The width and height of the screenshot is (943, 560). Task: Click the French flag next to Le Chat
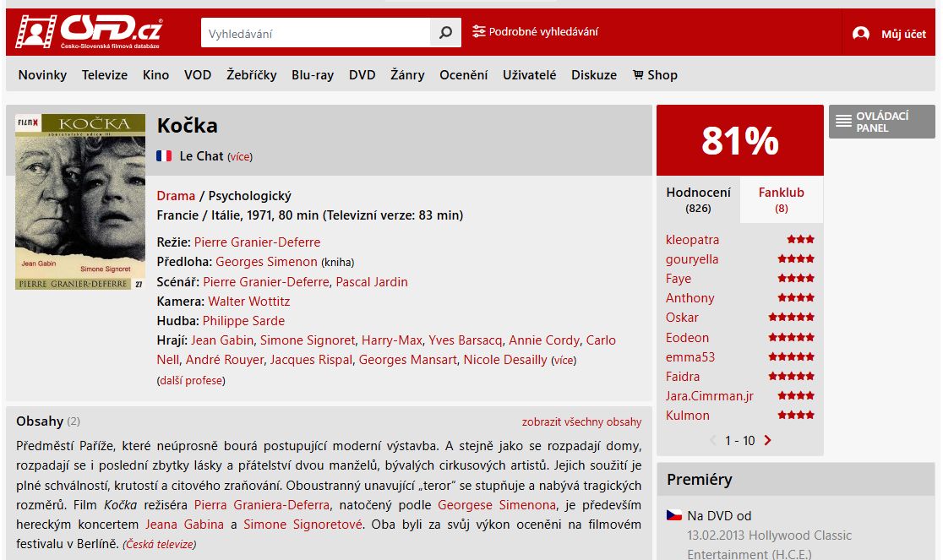tap(164, 156)
